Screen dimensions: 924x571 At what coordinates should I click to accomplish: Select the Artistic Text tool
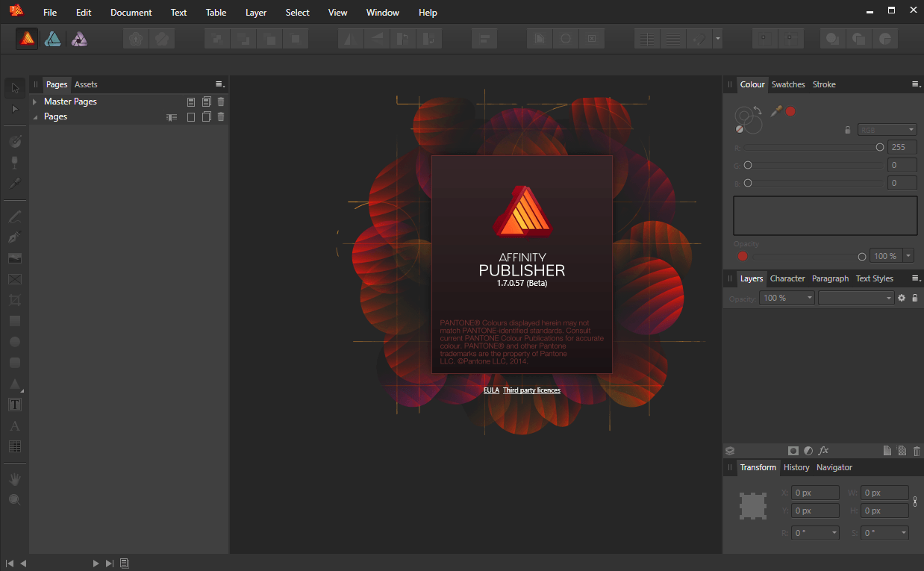(15, 425)
